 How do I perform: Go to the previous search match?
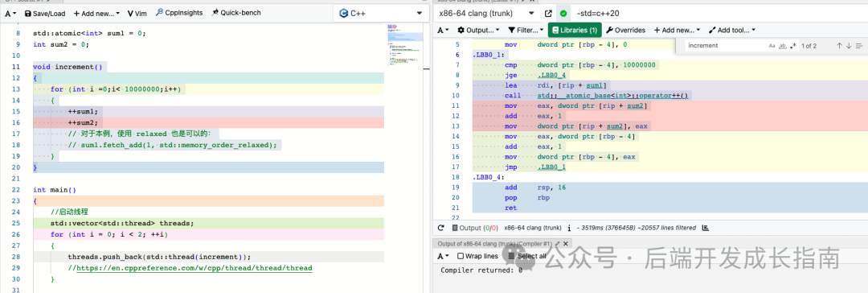pyautogui.click(x=839, y=46)
